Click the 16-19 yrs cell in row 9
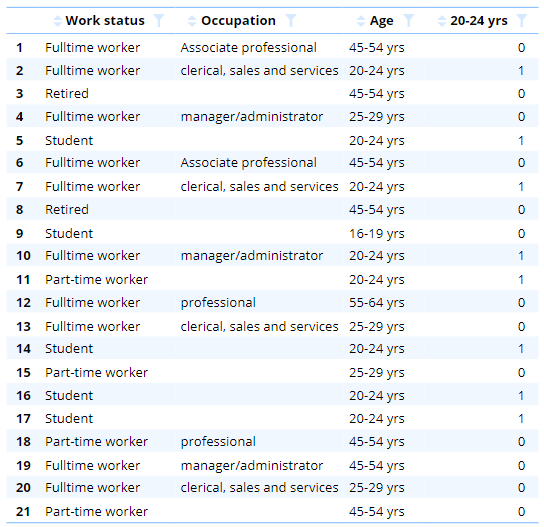Screen dimensions: 544x527 point(376,234)
